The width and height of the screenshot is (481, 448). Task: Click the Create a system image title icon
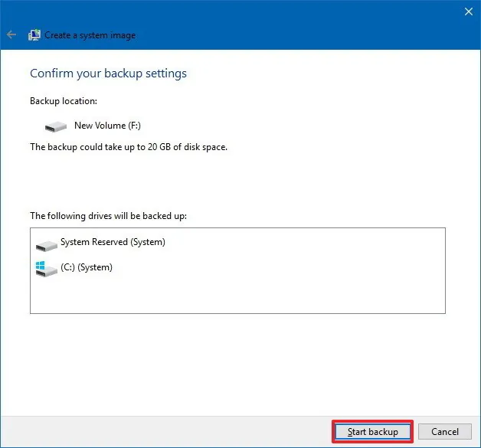(34, 35)
